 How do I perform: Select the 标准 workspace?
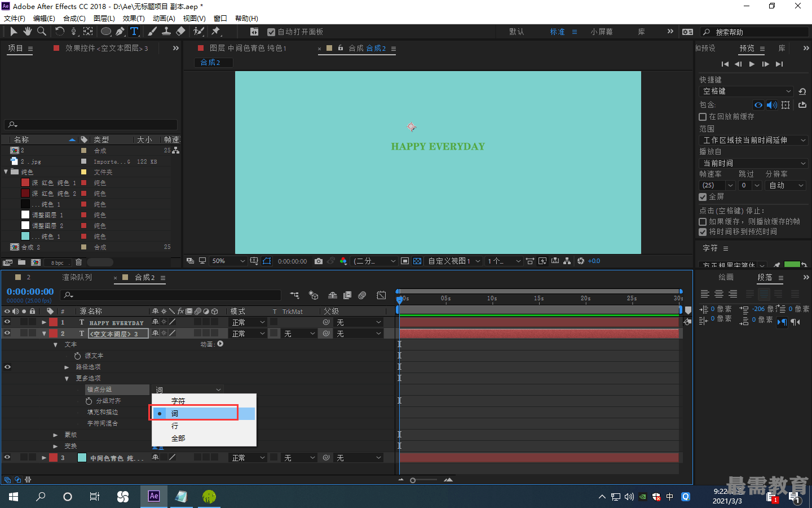pyautogui.click(x=557, y=32)
